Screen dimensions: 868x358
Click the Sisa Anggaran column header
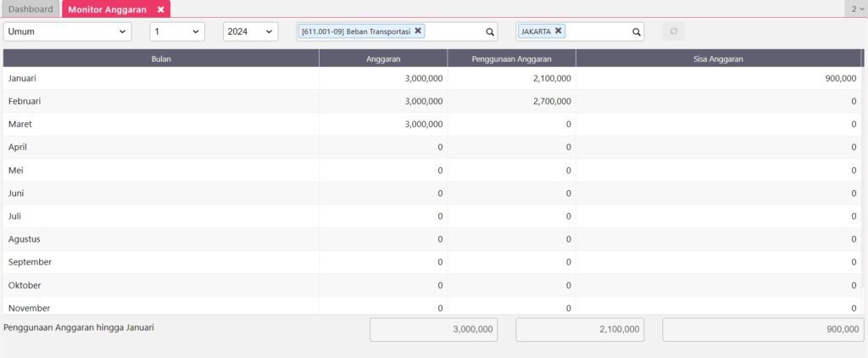(x=718, y=59)
